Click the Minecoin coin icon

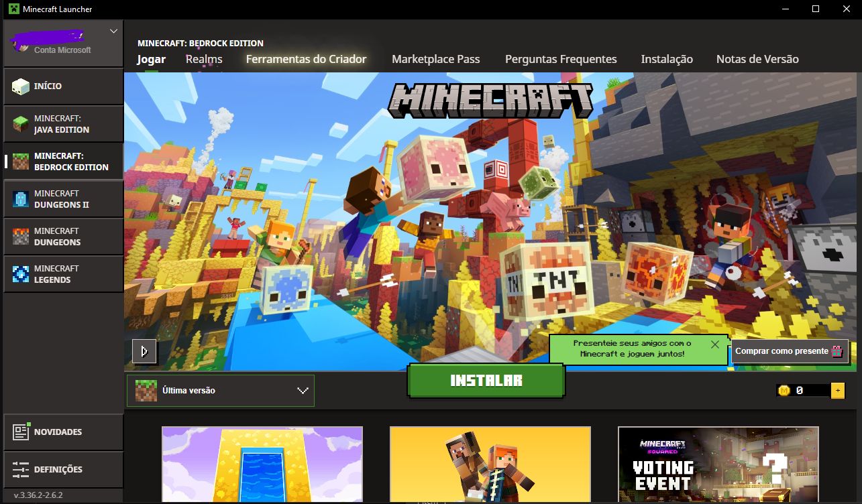pos(784,390)
